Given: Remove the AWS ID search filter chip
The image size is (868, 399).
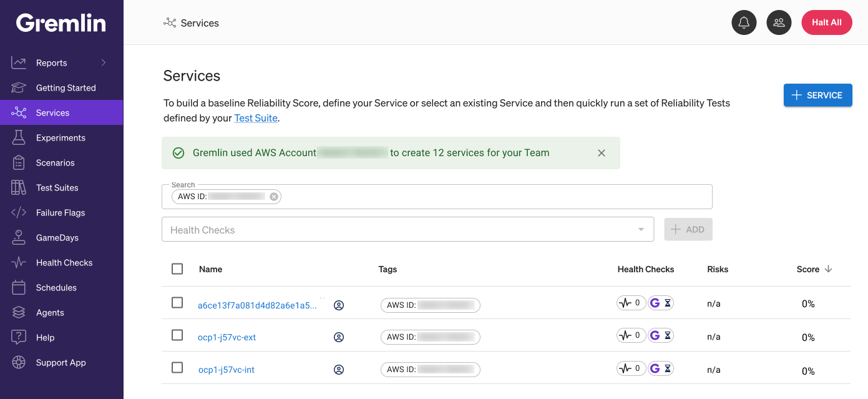Looking at the screenshot, I should (274, 197).
